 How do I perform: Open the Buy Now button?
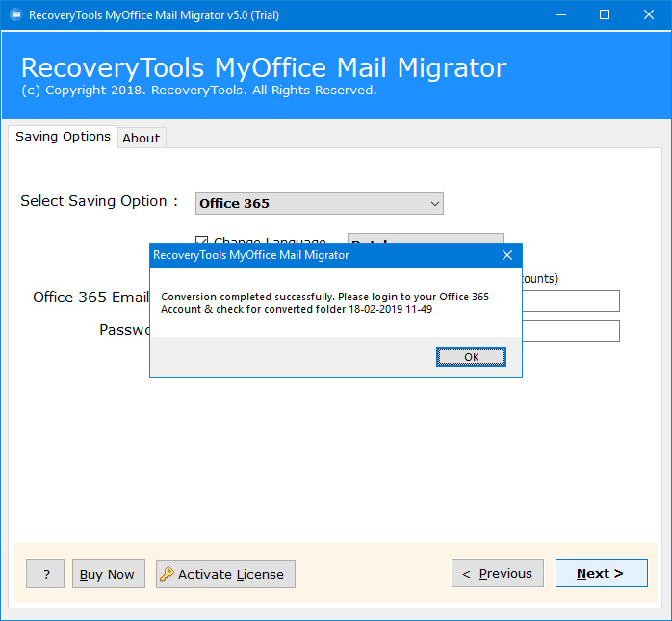click(x=109, y=574)
